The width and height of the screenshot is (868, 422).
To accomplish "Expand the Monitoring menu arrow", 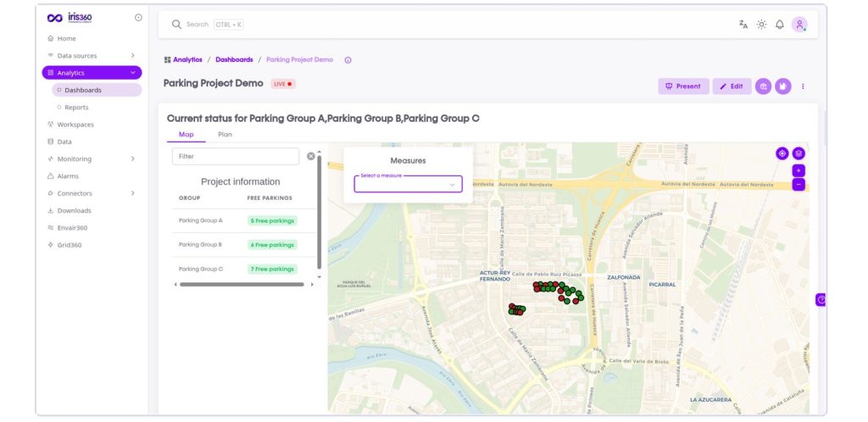I will (133, 158).
